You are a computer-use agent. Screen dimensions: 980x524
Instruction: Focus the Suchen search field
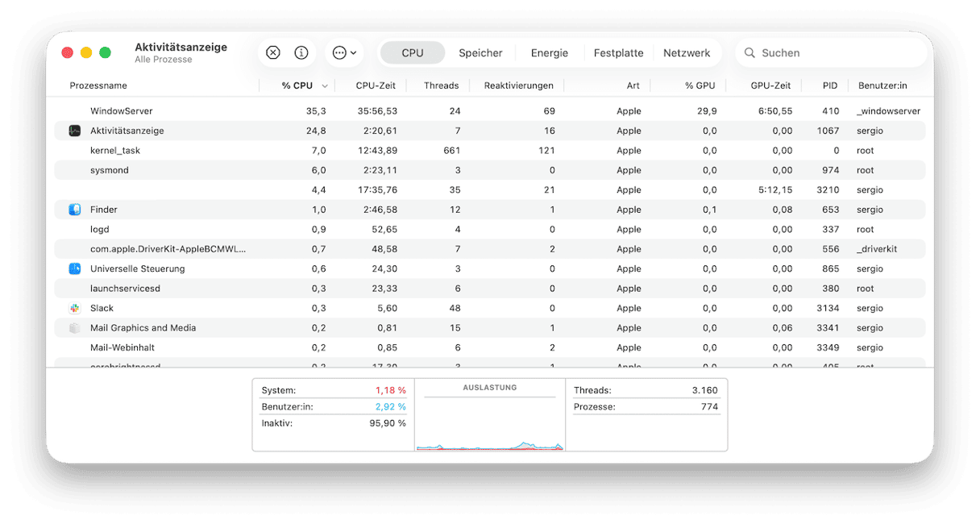831,53
